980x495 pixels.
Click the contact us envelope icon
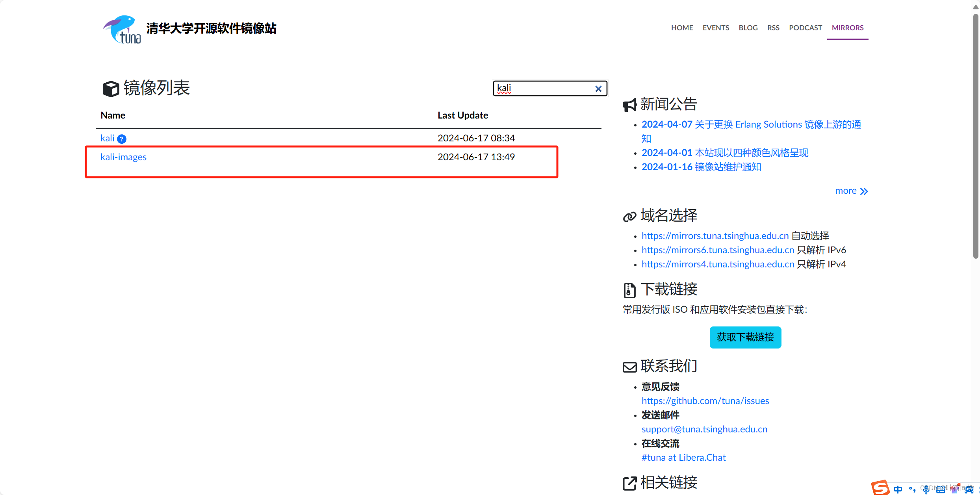click(x=629, y=367)
